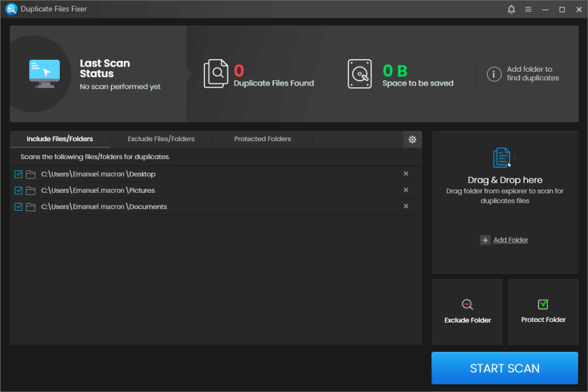
Task: Click the Duplicate Files Fixer app logo
Action: (11, 9)
